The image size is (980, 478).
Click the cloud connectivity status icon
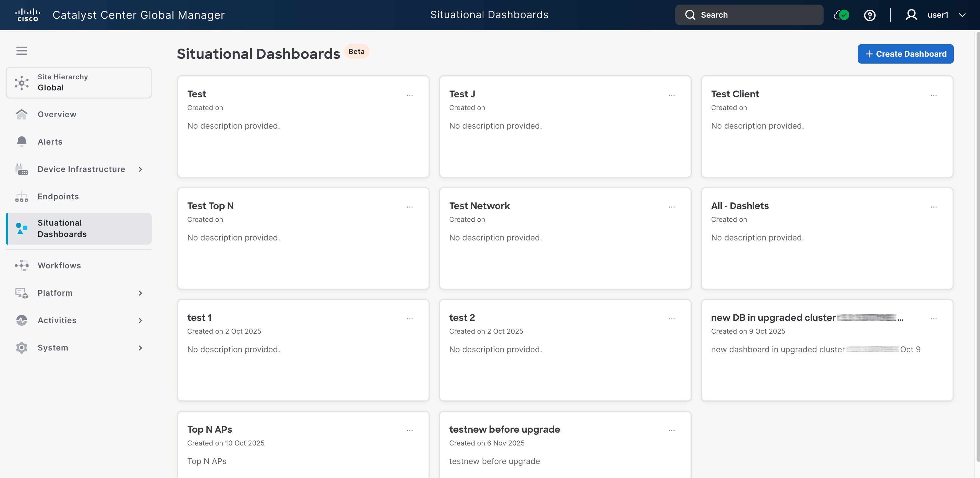[841, 15]
